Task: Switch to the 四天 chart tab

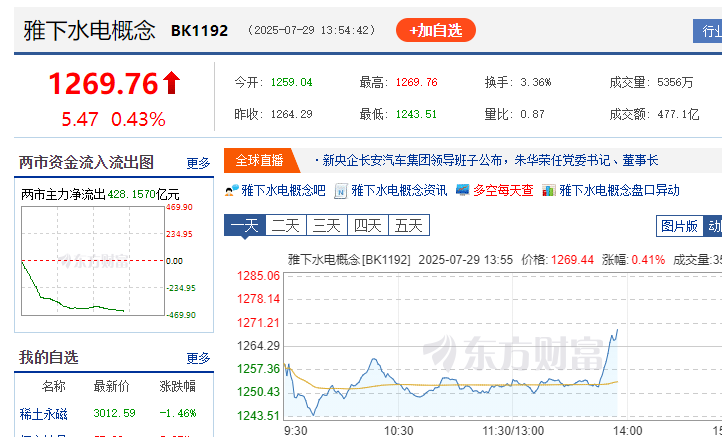Action: (x=368, y=226)
